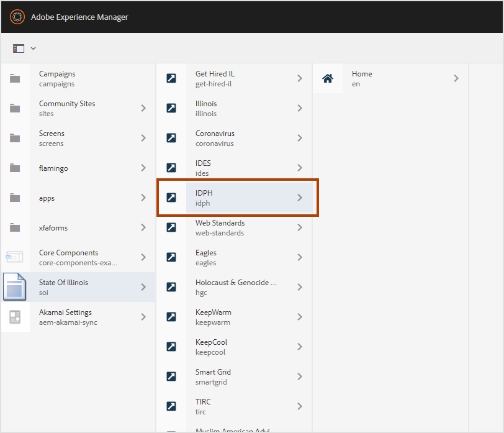Screen dimensions: 504x433
Task: Click the Holocaust & Genocide link icon
Action: coord(171,287)
